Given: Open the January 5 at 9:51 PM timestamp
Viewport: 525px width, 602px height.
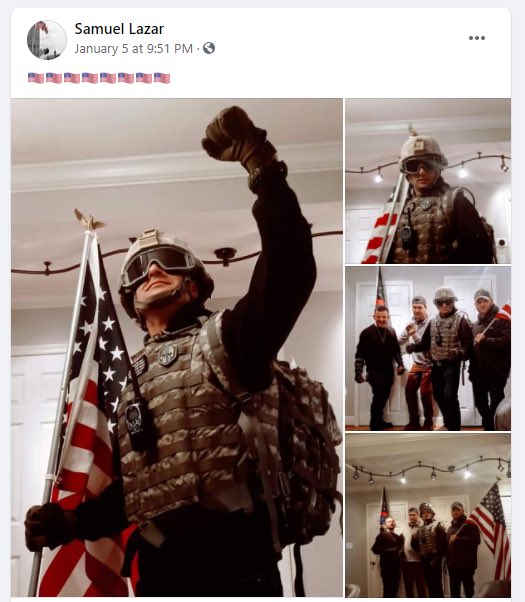Looking at the screenshot, I should 134,49.
